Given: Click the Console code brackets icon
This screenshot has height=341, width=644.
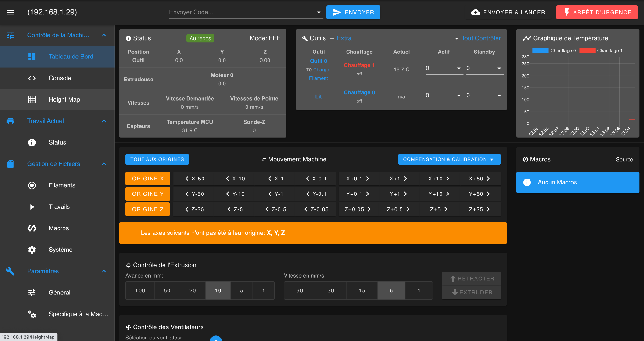Looking at the screenshot, I should coord(32,78).
